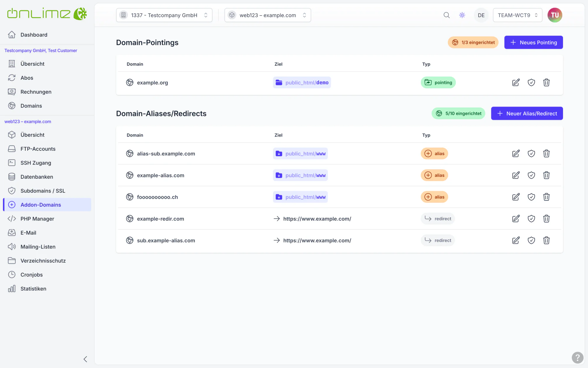Click the 5/10 eingerichtet badge
The image size is (588, 368).
tap(458, 113)
